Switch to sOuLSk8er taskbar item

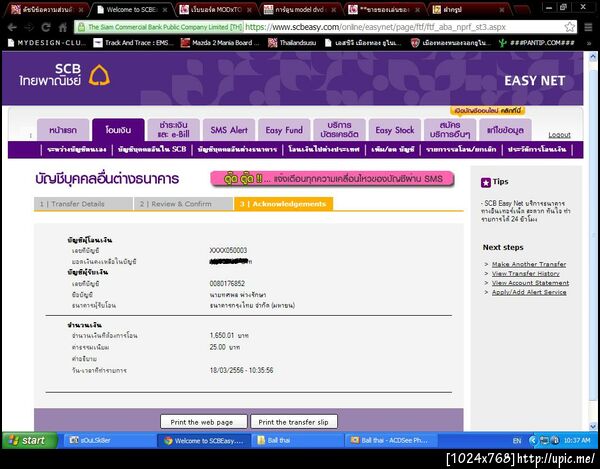(109, 440)
